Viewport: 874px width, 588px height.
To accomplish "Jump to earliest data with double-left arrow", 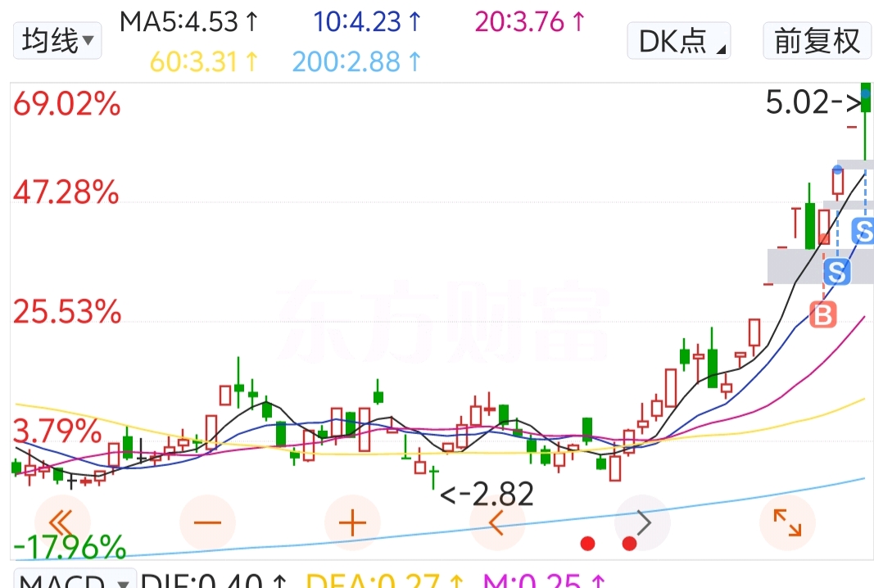I will pos(62,523).
